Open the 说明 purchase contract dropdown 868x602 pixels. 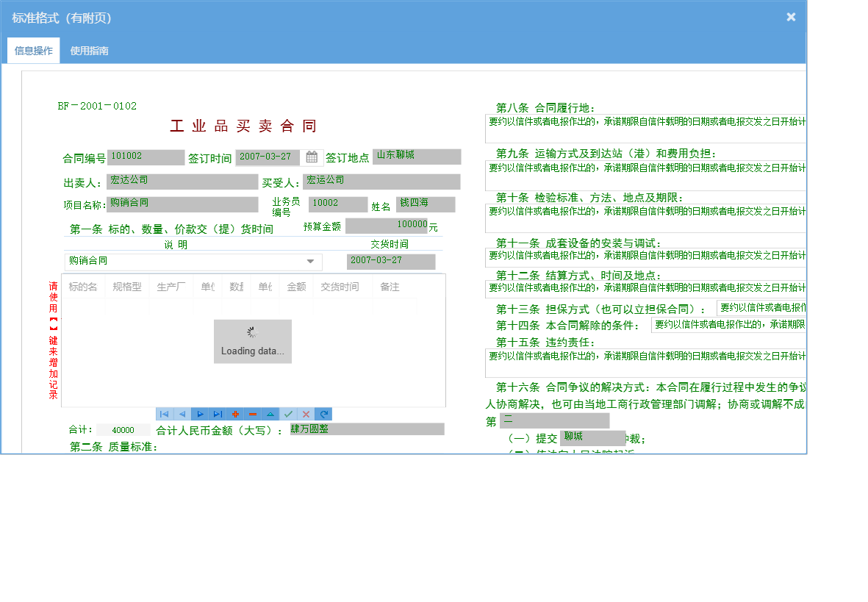(312, 261)
